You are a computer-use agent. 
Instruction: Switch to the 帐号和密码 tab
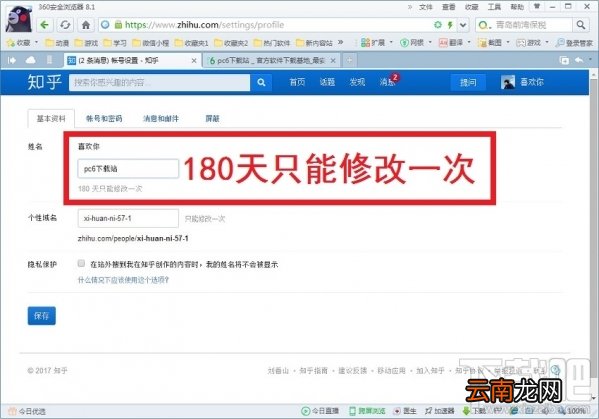(104, 118)
